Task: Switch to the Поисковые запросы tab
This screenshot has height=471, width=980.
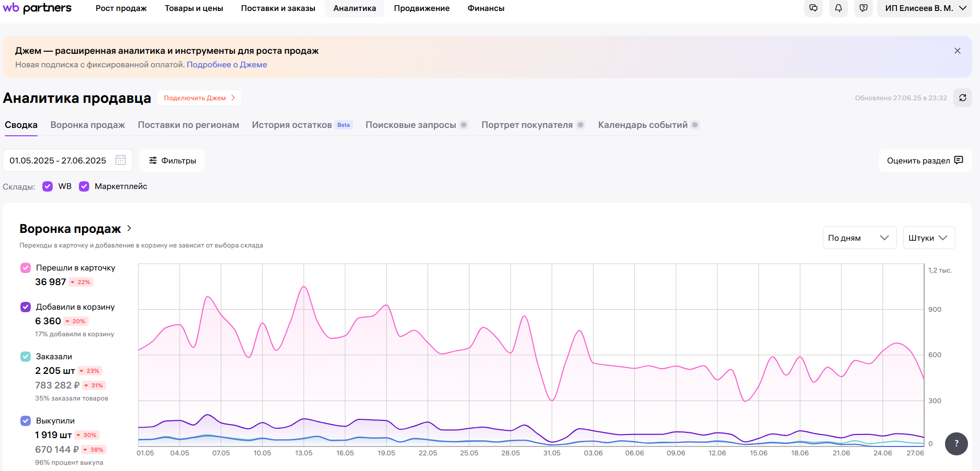Action: 411,125
